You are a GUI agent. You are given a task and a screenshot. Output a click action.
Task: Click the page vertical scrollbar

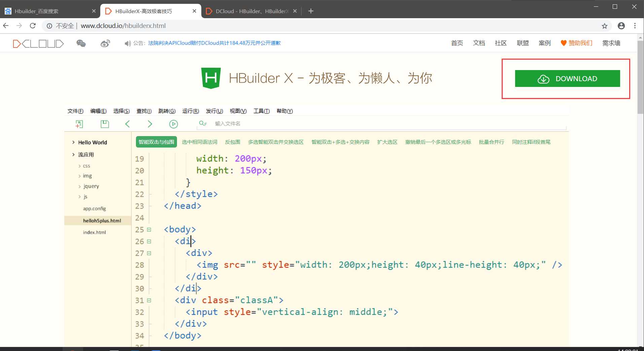641,77
